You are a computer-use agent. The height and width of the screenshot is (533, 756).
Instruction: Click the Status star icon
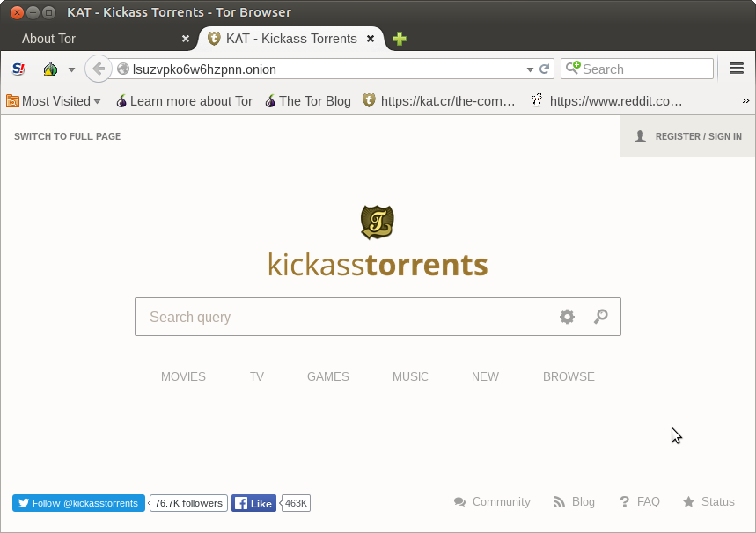(x=688, y=501)
